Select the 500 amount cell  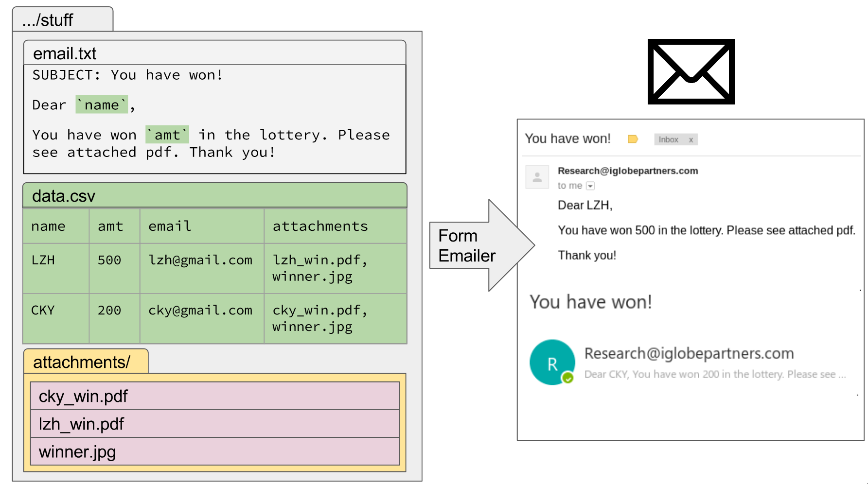pos(114,268)
